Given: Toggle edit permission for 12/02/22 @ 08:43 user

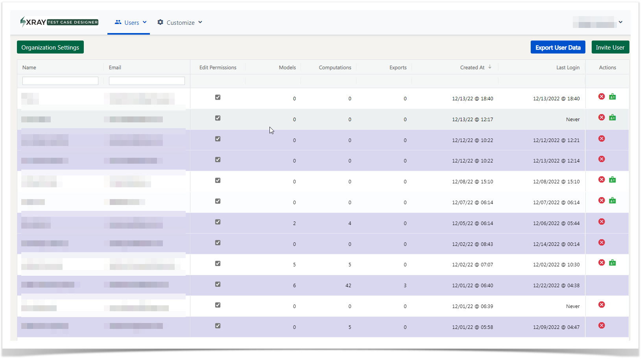Looking at the screenshot, I should pyautogui.click(x=218, y=243).
